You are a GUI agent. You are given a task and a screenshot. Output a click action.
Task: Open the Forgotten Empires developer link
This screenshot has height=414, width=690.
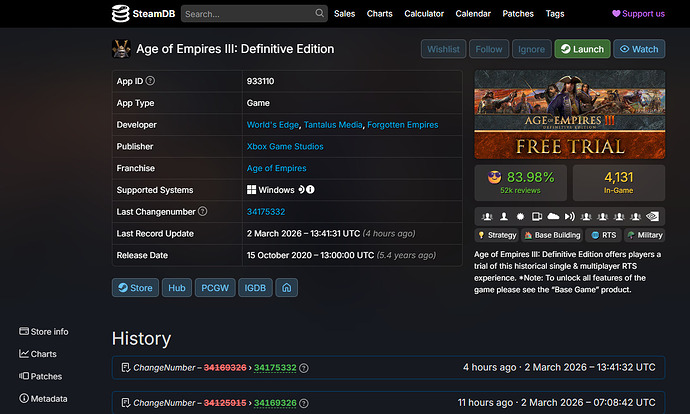tap(402, 124)
